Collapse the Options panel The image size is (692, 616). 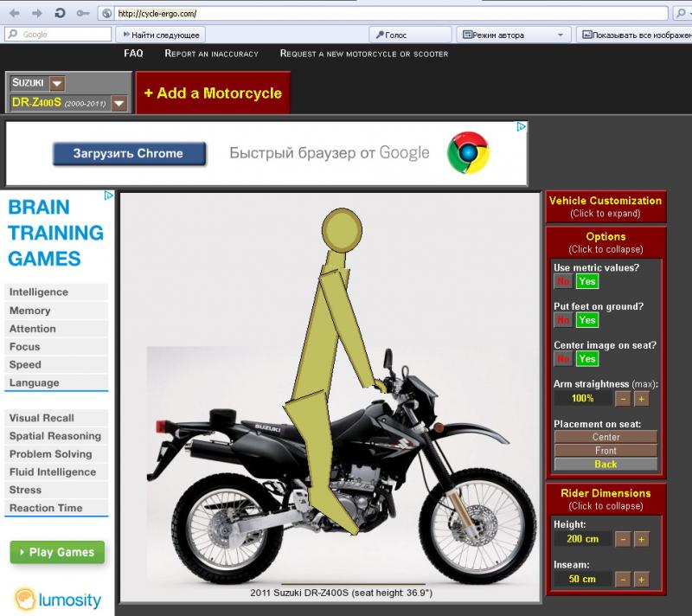[x=605, y=243]
